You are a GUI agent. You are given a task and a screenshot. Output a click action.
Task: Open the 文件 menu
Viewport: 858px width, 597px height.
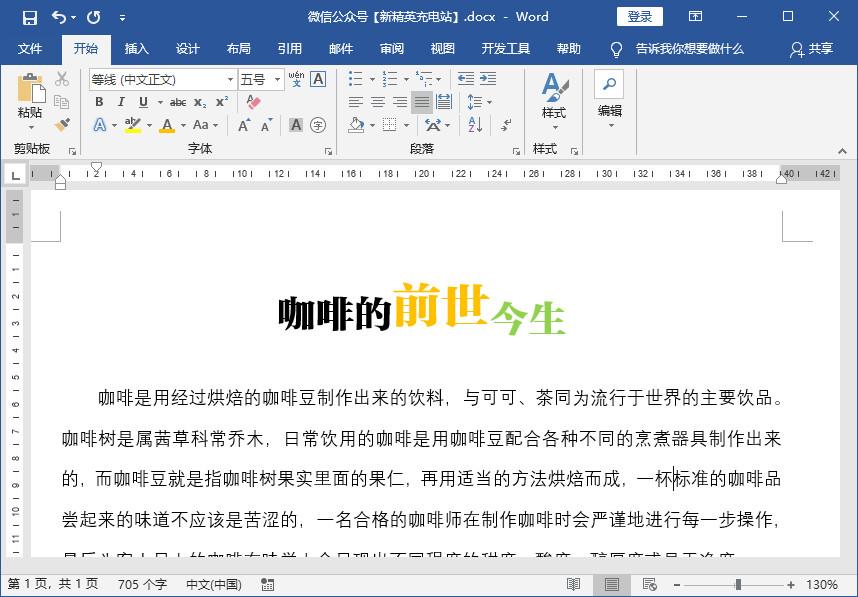coord(30,49)
